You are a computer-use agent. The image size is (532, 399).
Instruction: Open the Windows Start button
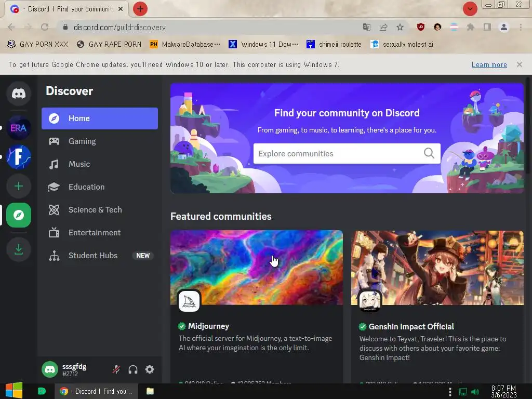pyautogui.click(x=14, y=391)
